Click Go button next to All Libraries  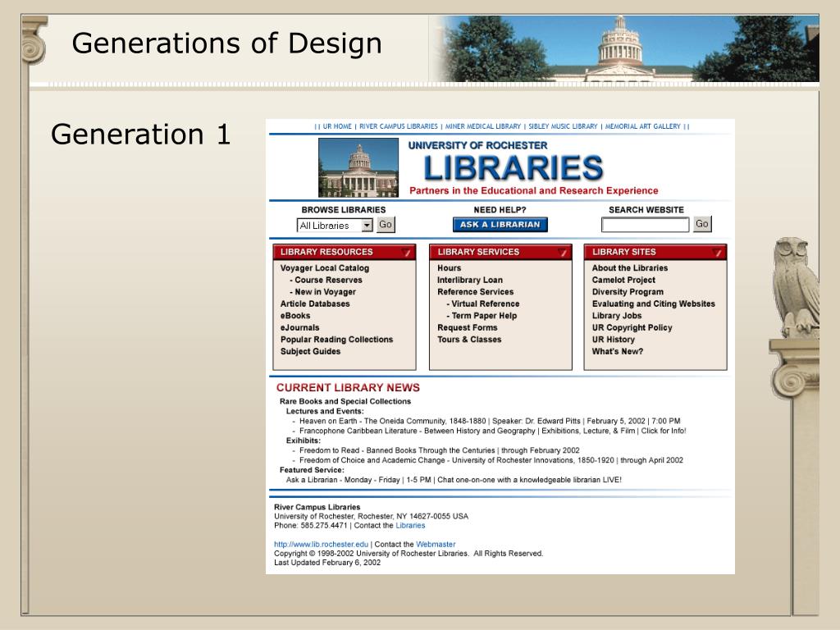click(386, 225)
